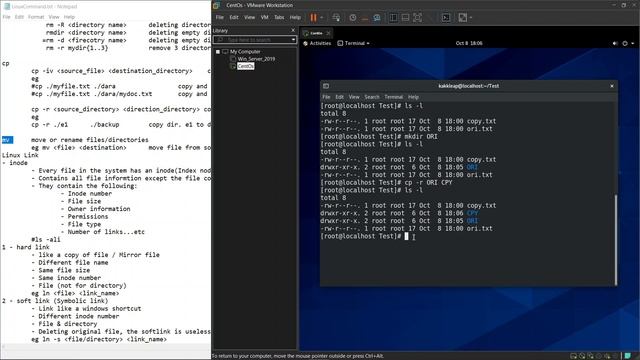Open Notepad File menu
Screen dimensions: 640x360
[7, 17]
